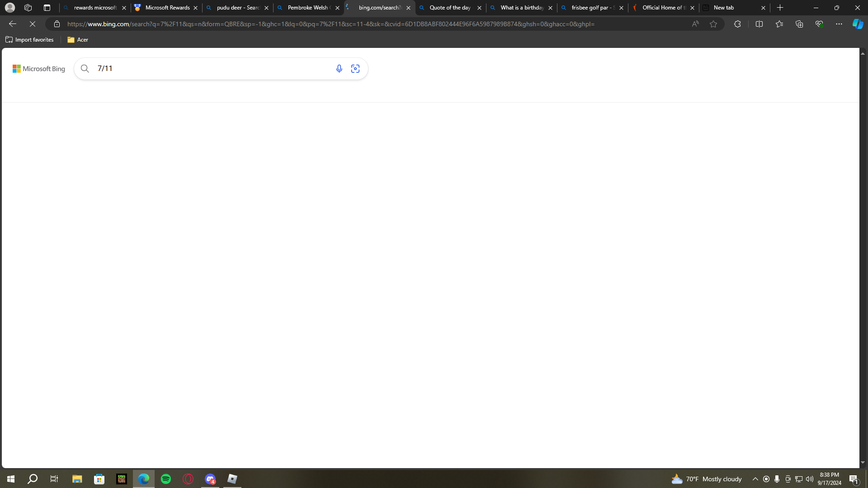This screenshot has height=488, width=868.
Task: Stop loading the page
Action: point(33,24)
